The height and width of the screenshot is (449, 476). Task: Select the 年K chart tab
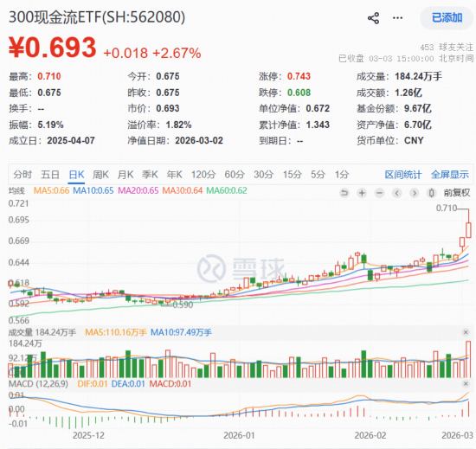click(x=175, y=175)
